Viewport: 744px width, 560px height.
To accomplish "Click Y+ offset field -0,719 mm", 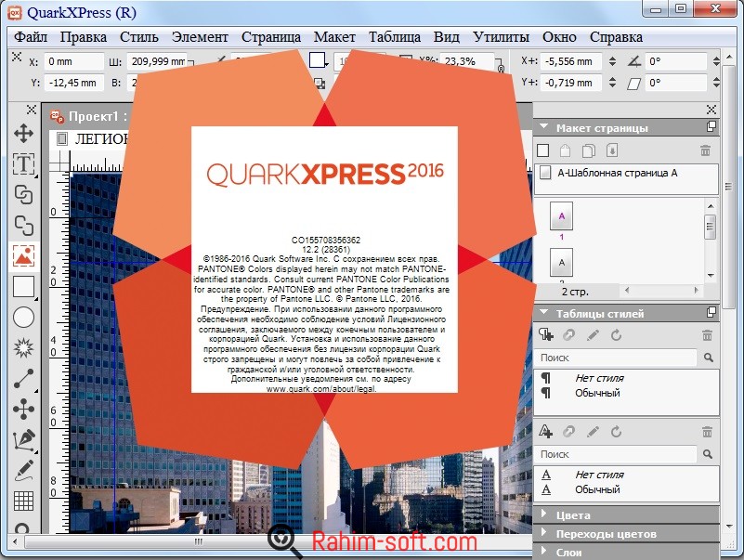I will 572,83.
